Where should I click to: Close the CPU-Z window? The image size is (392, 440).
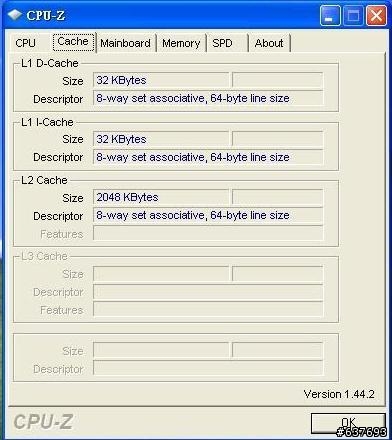pyautogui.click(x=376, y=16)
